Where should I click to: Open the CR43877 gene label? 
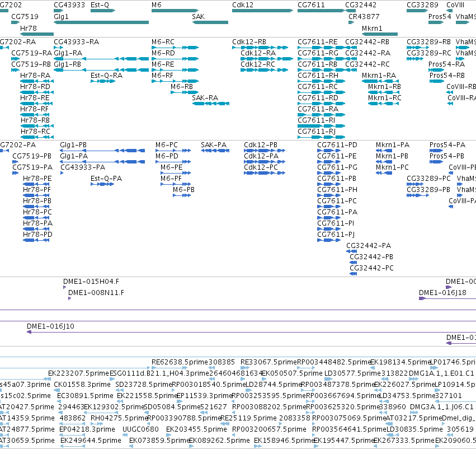point(364,16)
